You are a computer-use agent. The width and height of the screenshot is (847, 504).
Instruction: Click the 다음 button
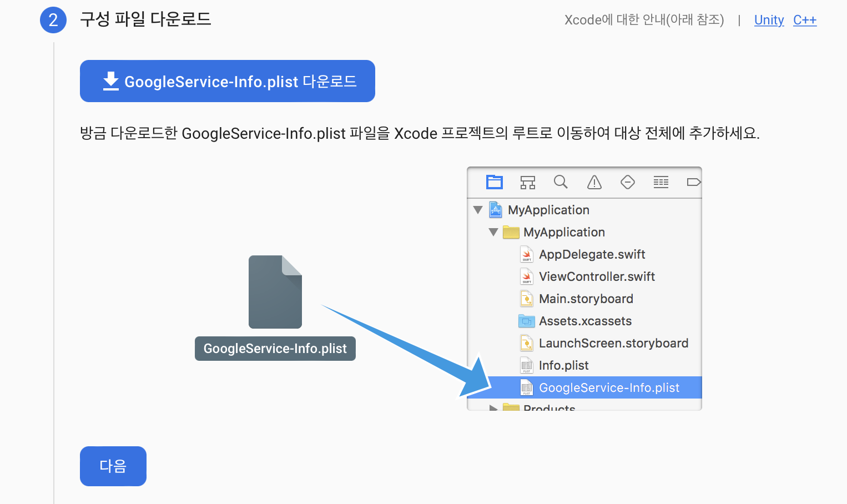(x=113, y=466)
